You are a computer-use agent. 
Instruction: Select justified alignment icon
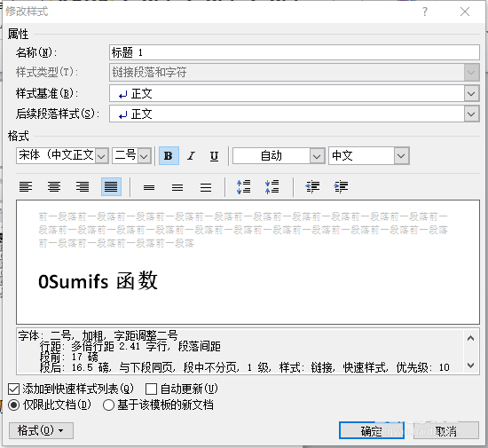111,187
